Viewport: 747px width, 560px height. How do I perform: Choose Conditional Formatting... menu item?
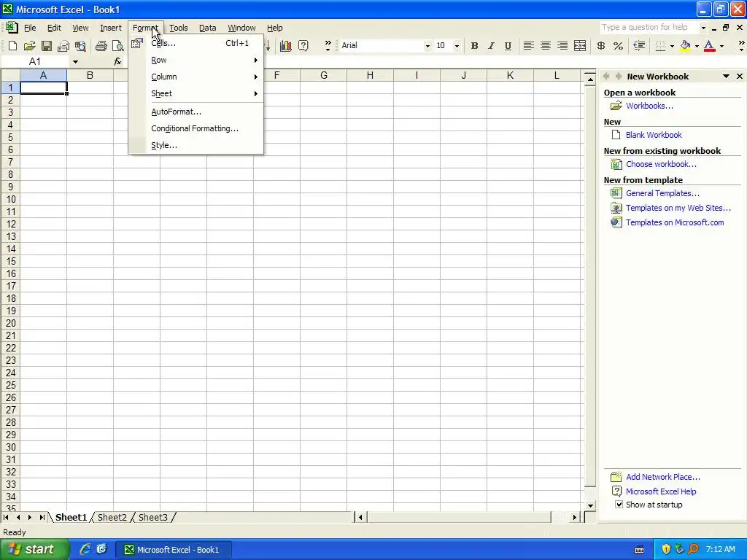pyautogui.click(x=196, y=128)
